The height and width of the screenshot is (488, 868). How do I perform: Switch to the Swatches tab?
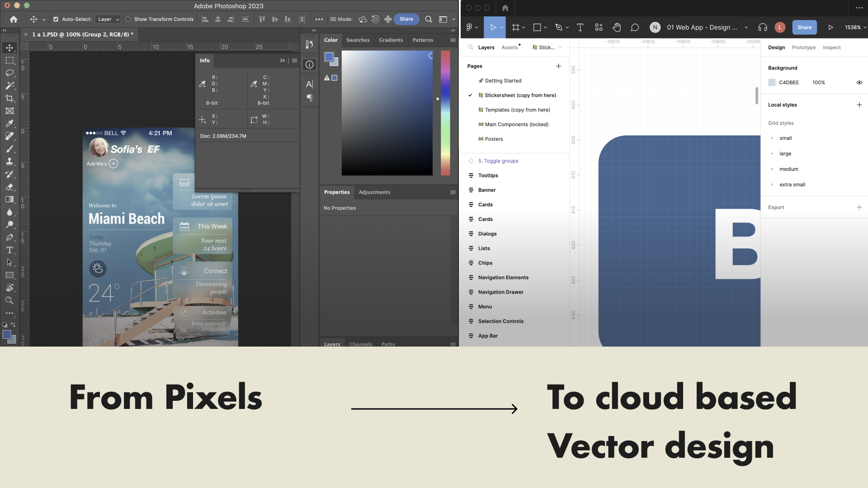point(358,40)
